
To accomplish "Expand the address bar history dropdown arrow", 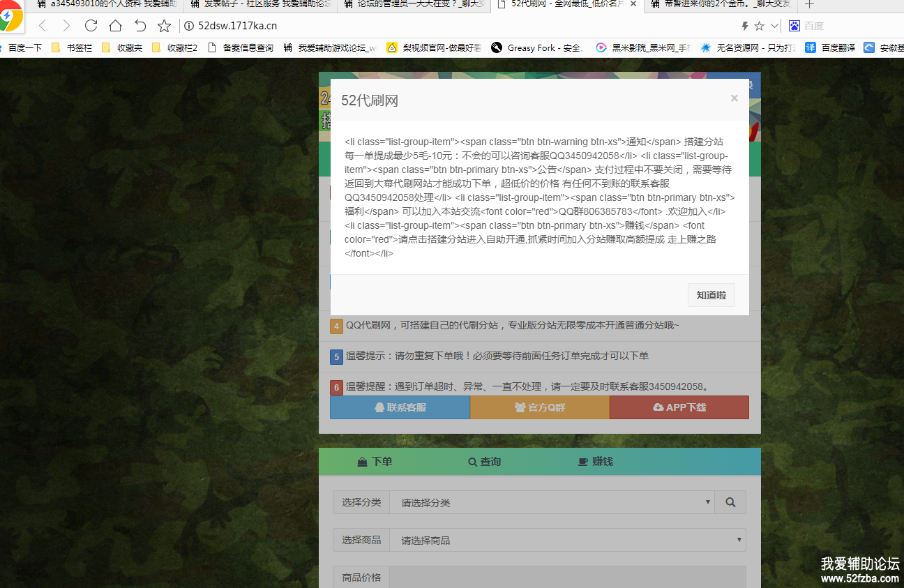I will click(774, 27).
